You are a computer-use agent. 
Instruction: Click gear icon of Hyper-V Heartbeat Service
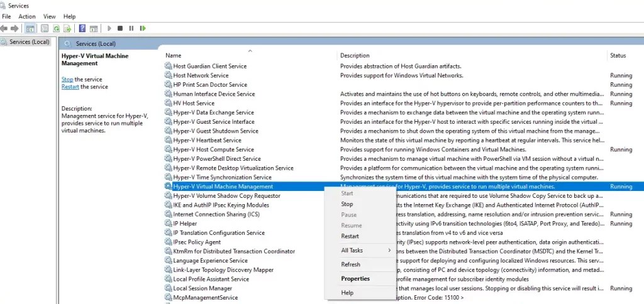coord(168,140)
